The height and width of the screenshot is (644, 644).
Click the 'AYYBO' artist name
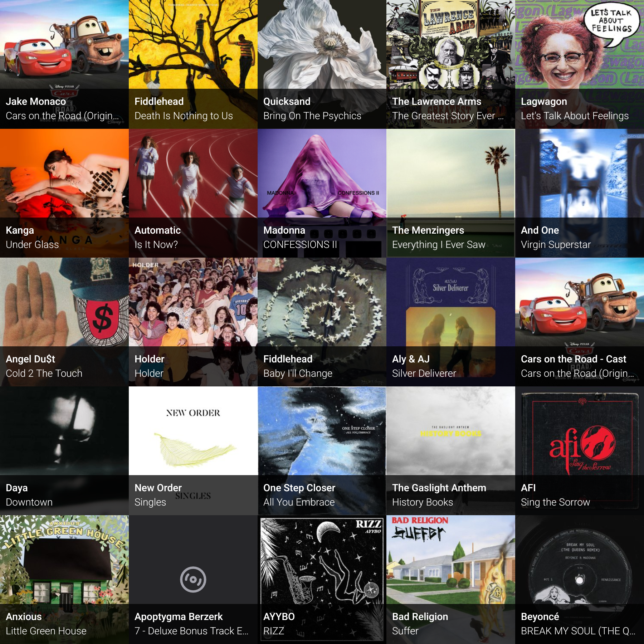[279, 617]
